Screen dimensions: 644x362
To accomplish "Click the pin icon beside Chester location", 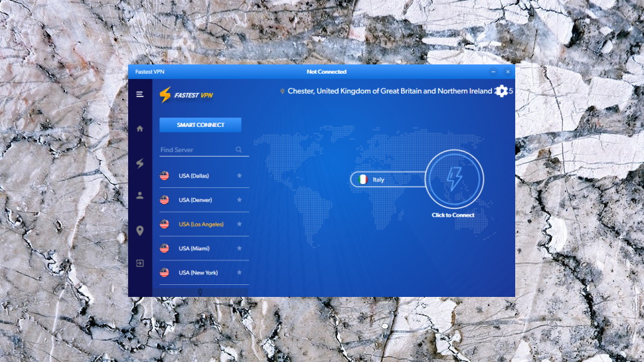I will pyautogui.click(x=282, y=91).
